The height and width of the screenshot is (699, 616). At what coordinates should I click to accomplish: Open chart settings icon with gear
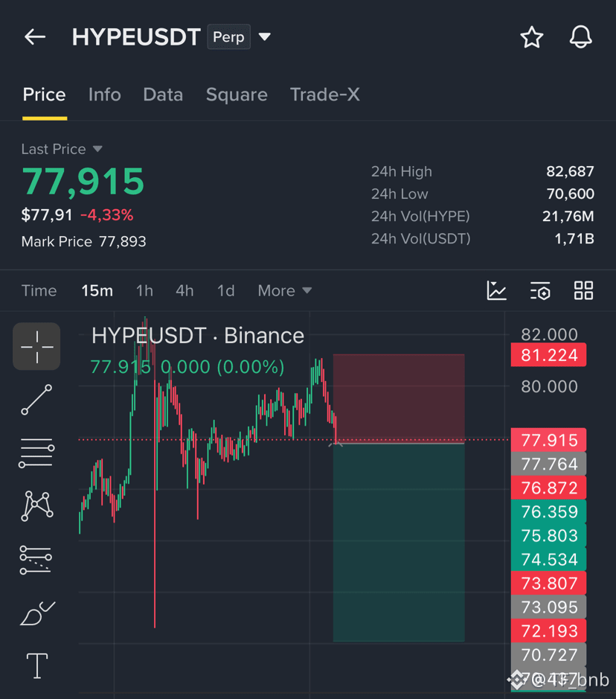point(540,290)
